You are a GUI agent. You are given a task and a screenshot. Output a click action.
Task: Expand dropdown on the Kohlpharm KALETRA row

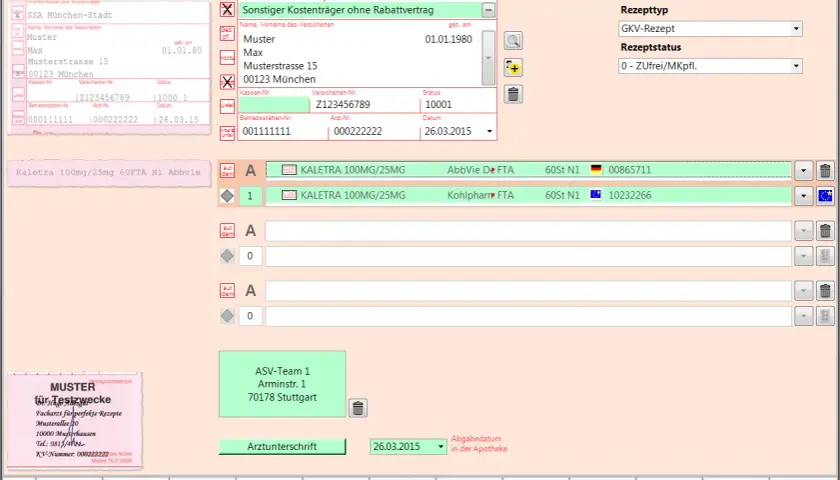pyautogui.click(x=803, y=196)
